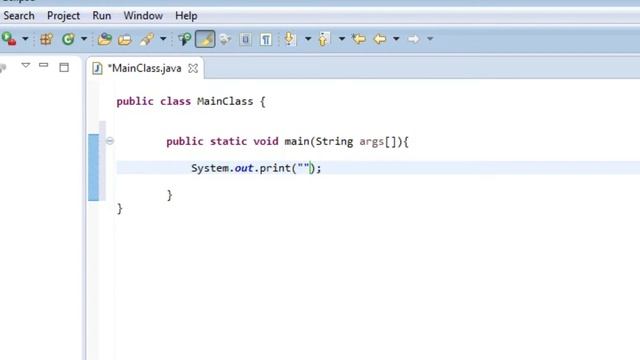Open the Project menu
The height and width of the screenshot is (360, 640).
coord(63,16)
